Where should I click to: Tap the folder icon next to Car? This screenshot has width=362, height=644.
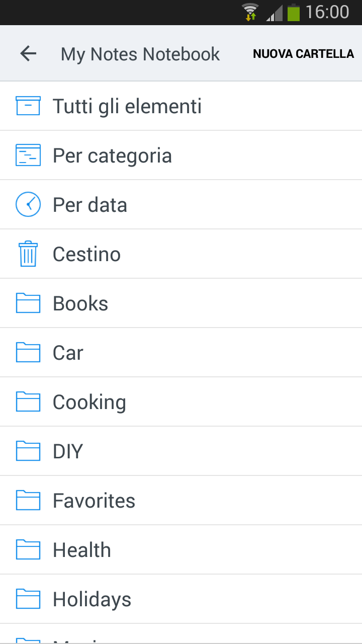tap(28, 353)
